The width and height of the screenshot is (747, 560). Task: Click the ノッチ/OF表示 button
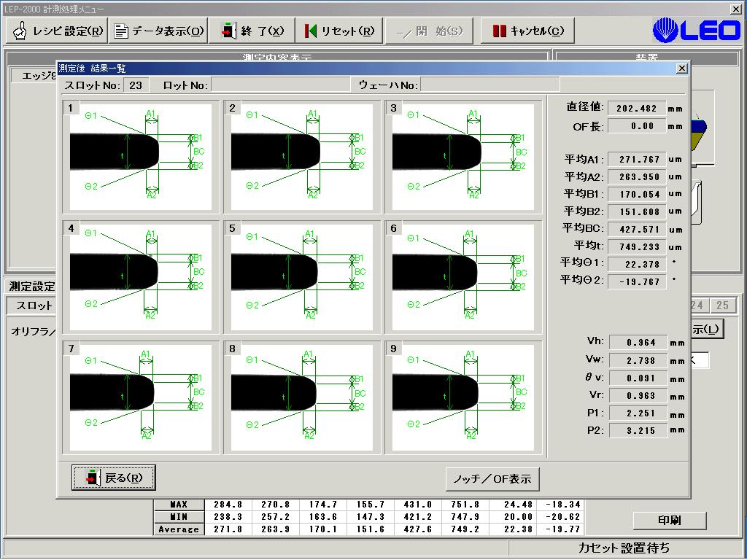coord(492,479)
